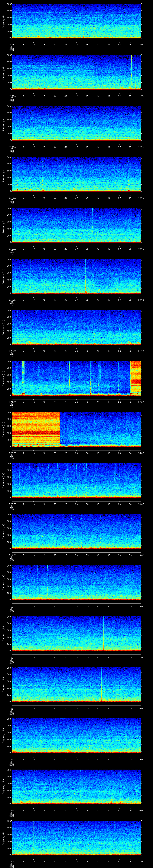The height and width of the screenshot is (868, 153).
Task: Click the 31:00 end time label
Action: [141, 862]
